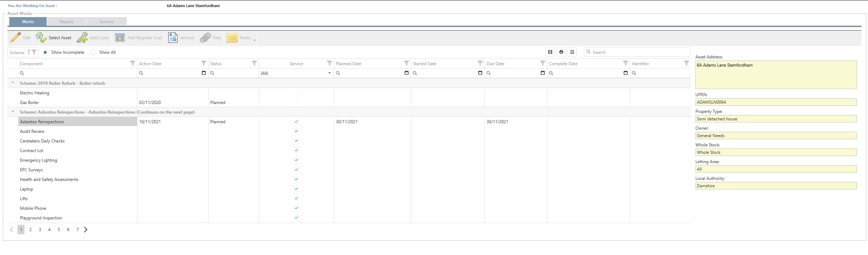868x255 pixels.
Task: Collapse the 2019 Boiler Refurb scheme group
Action: click(x=13, y=83)
